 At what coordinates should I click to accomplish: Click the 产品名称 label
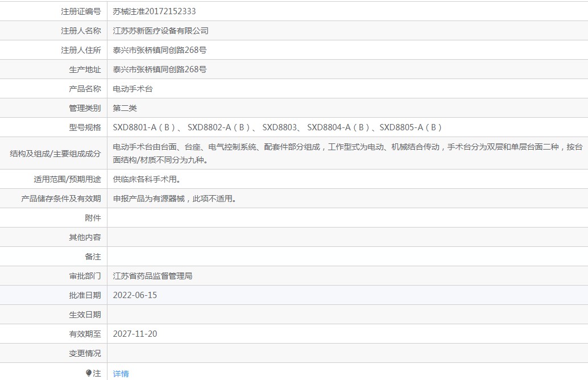click(x=85, y=89)
